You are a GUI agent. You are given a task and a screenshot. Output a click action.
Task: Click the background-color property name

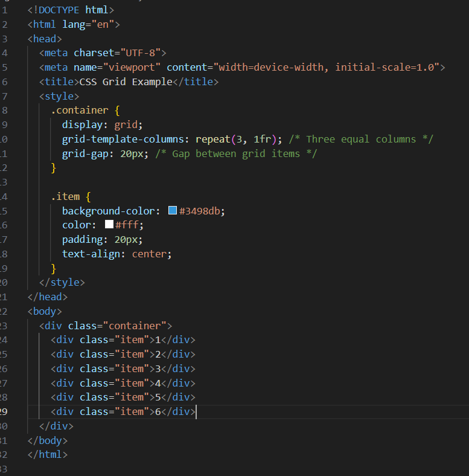(x=108, y=211)
